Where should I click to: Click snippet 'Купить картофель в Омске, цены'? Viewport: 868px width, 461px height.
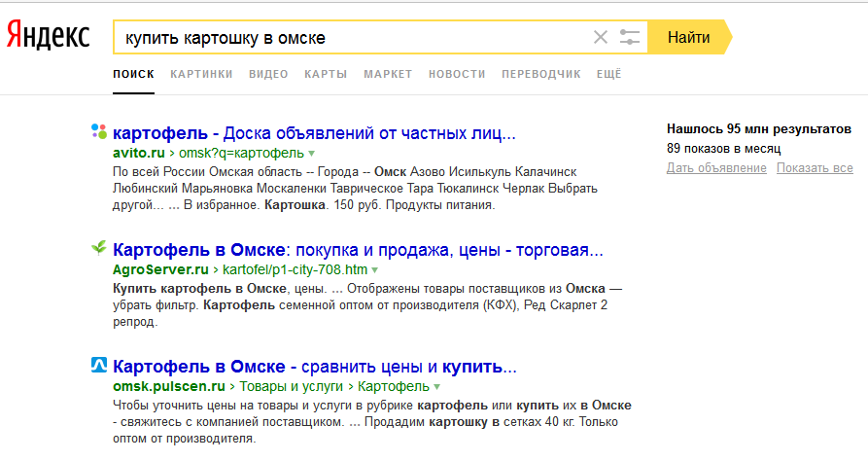(x=219, y=289)
